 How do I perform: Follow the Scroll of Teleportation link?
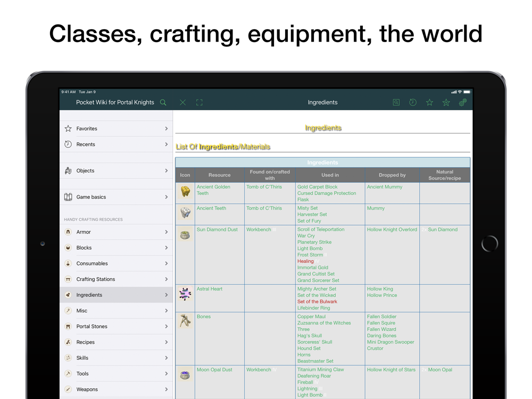tap(321, 230)
